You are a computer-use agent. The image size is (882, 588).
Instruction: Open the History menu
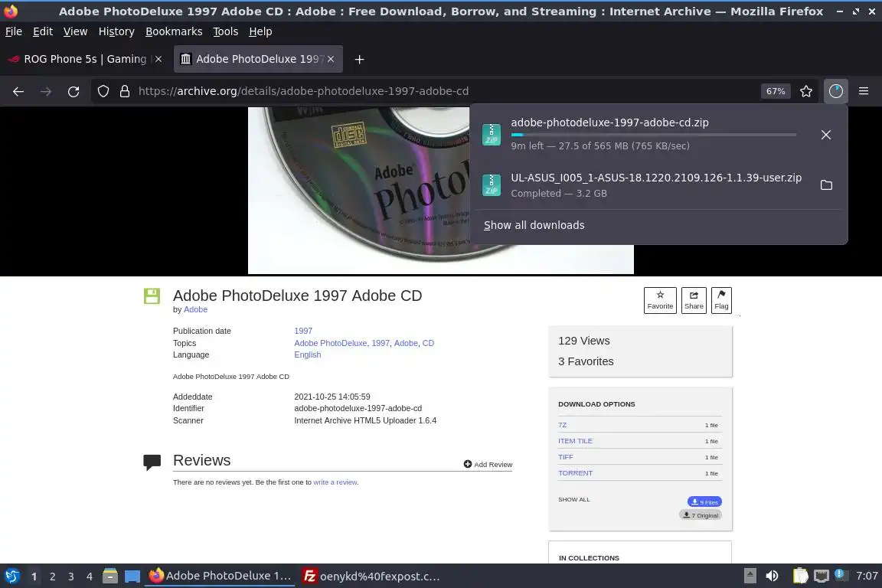point(116,31)
